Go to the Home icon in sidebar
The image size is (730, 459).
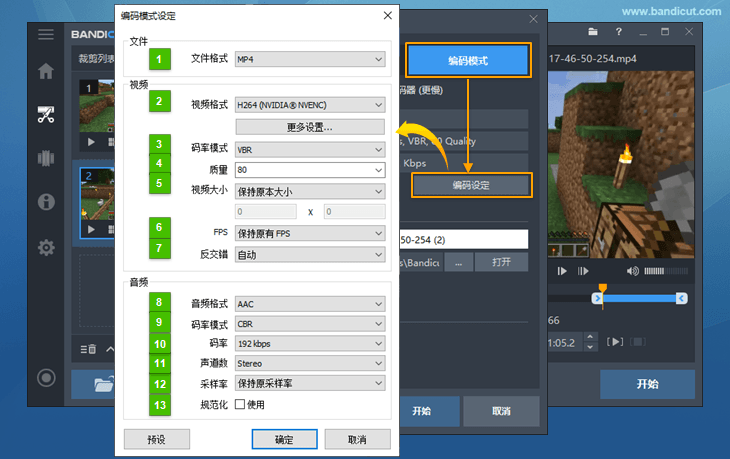pyautogui.click(x=45, y=72)
